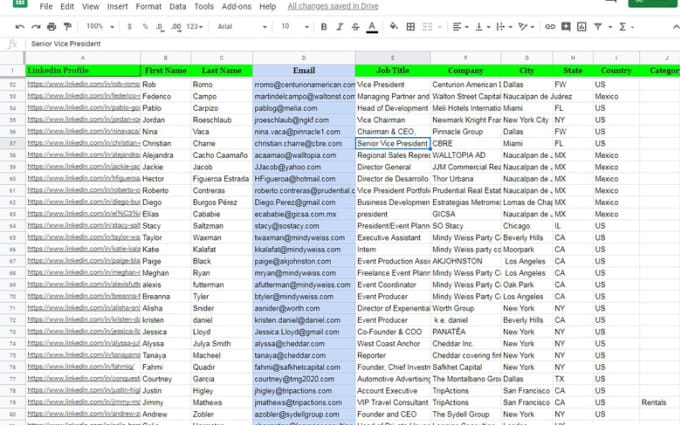Select the 'Chicago' city cell
The width and height of the screenshot is (680, 425).
(x=527, y=226)
